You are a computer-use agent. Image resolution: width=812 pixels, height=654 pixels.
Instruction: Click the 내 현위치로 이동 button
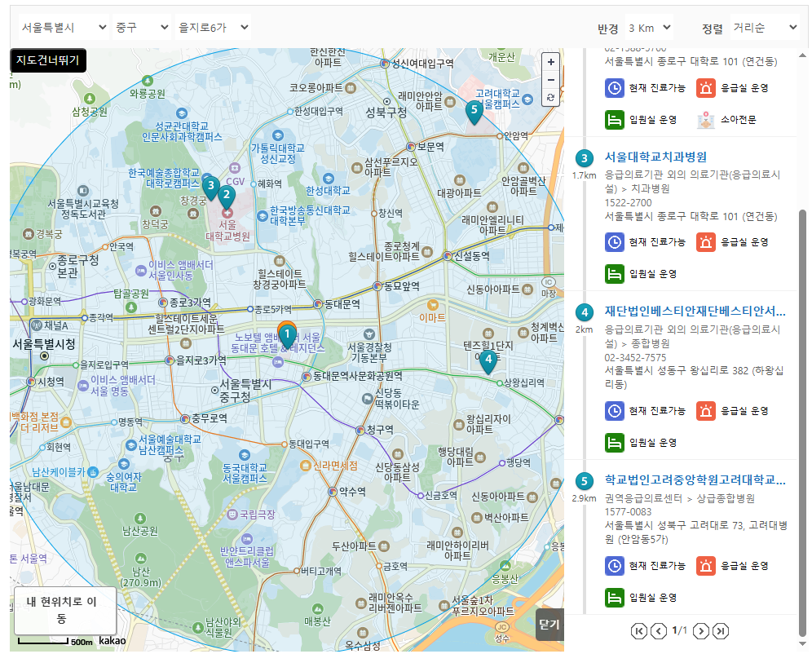(x=65, y=611)
